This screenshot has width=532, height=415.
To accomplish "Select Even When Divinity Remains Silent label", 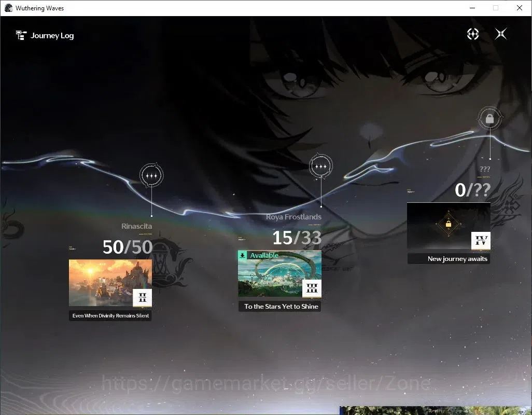I will [x=110, y=315].
